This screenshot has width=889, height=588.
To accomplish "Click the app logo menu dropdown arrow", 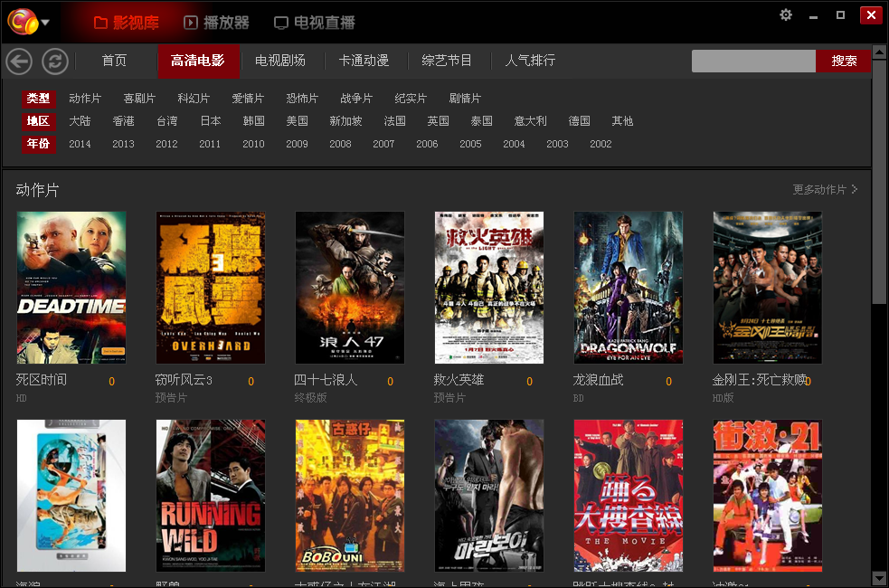I will [45, 23].
